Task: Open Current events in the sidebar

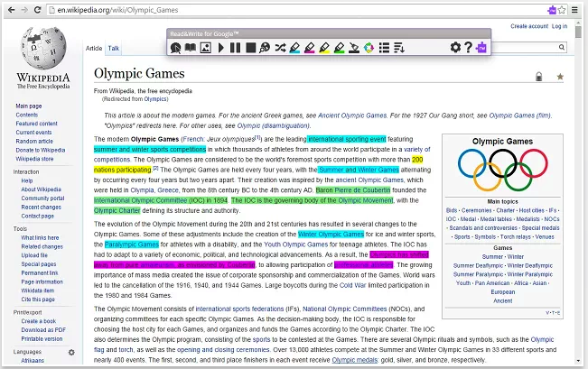Action: click(x=33, y=133)
